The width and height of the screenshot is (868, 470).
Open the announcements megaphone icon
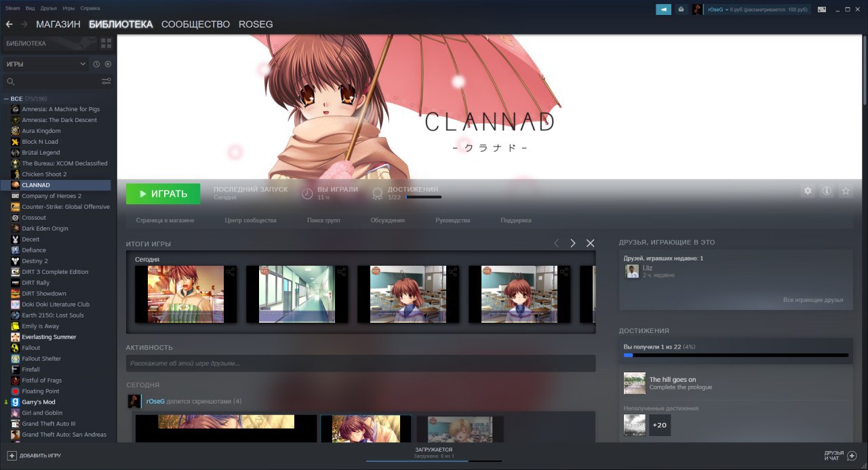[x=663, y=9]
